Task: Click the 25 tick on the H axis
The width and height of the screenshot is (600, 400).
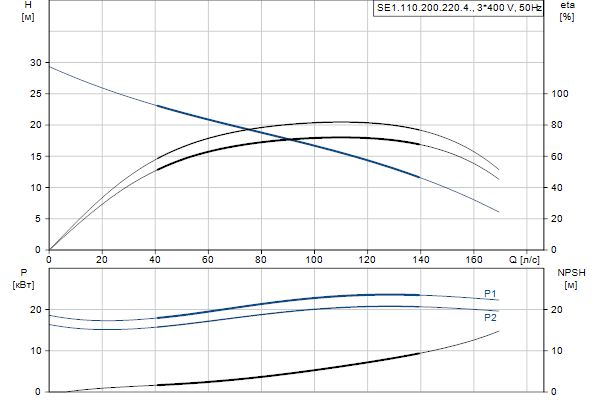Action: [x=36, y=94]
